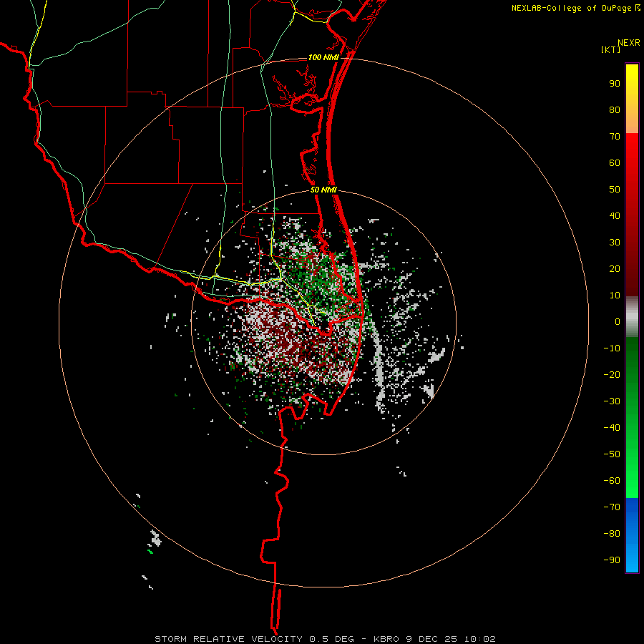Click the 70 value on the velocity scale

tap(615, 137)
